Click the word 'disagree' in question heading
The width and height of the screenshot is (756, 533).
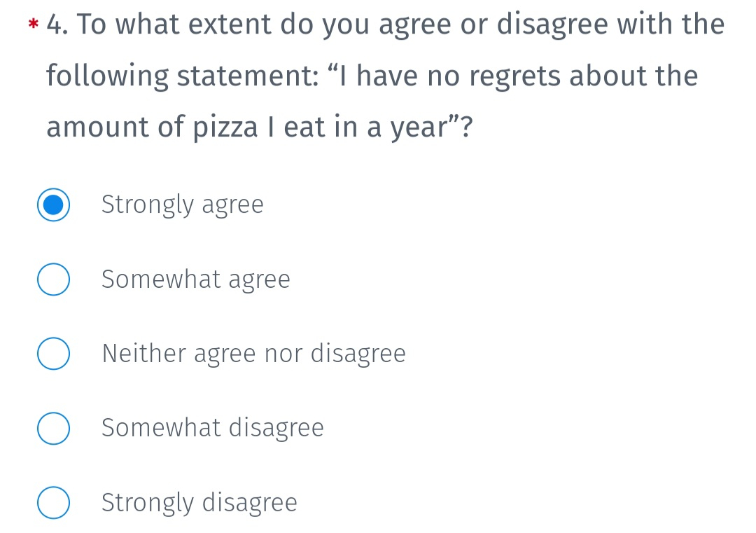(552, 25)
